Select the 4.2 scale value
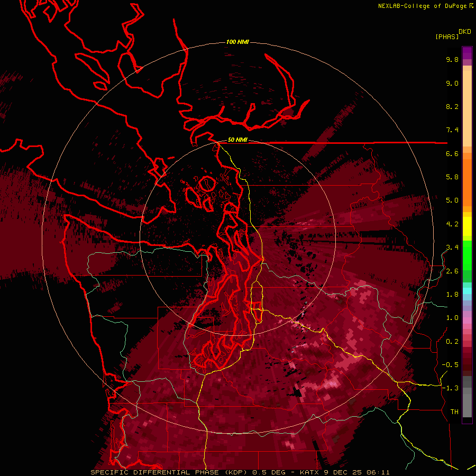This screenshot has width=476, height=476. point(452,224)
